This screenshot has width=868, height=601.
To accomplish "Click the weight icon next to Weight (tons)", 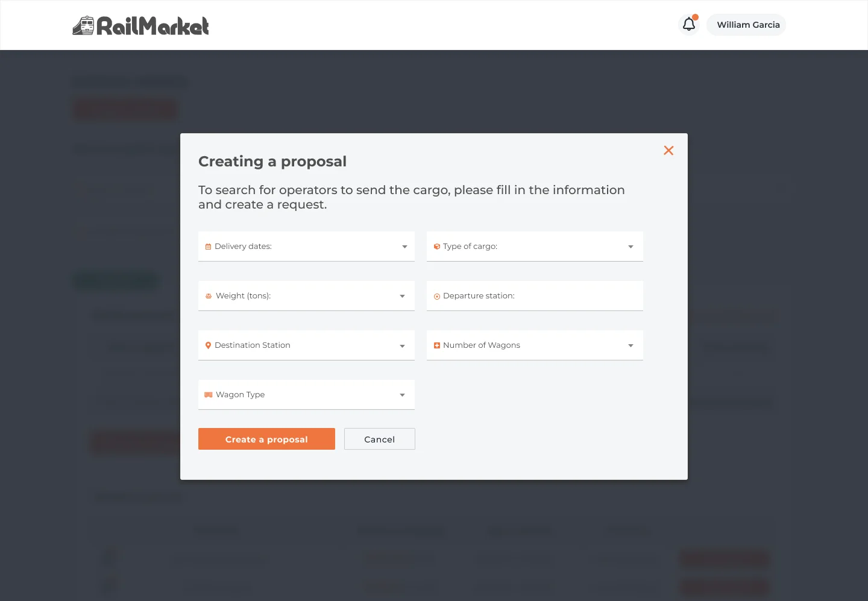I will coord(209,296).
